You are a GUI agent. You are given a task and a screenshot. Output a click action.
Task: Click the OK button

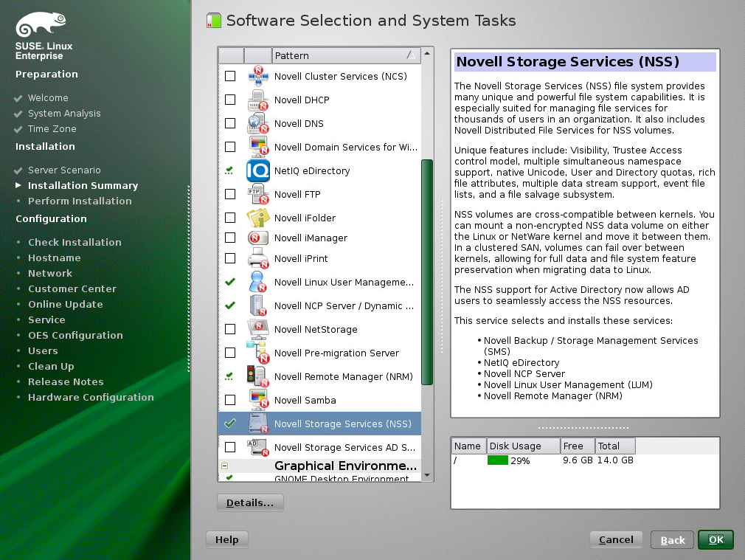click(715, 539)
